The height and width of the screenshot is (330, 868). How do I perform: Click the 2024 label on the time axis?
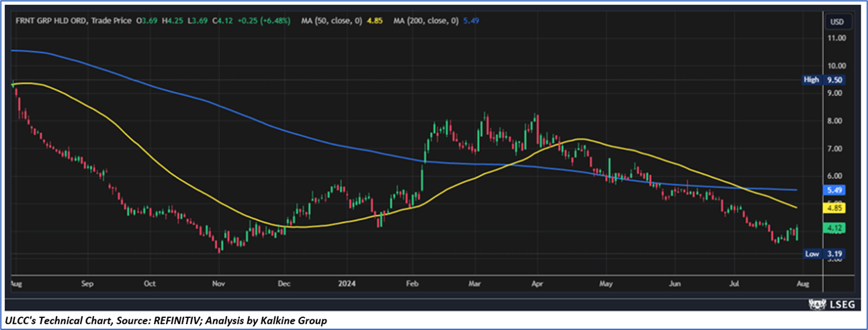[348, 284]
